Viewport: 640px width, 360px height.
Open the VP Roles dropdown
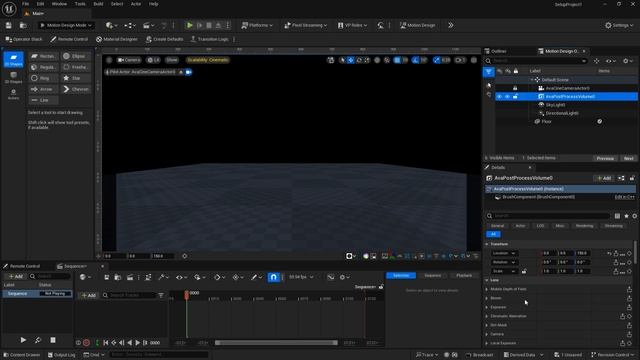352,25
